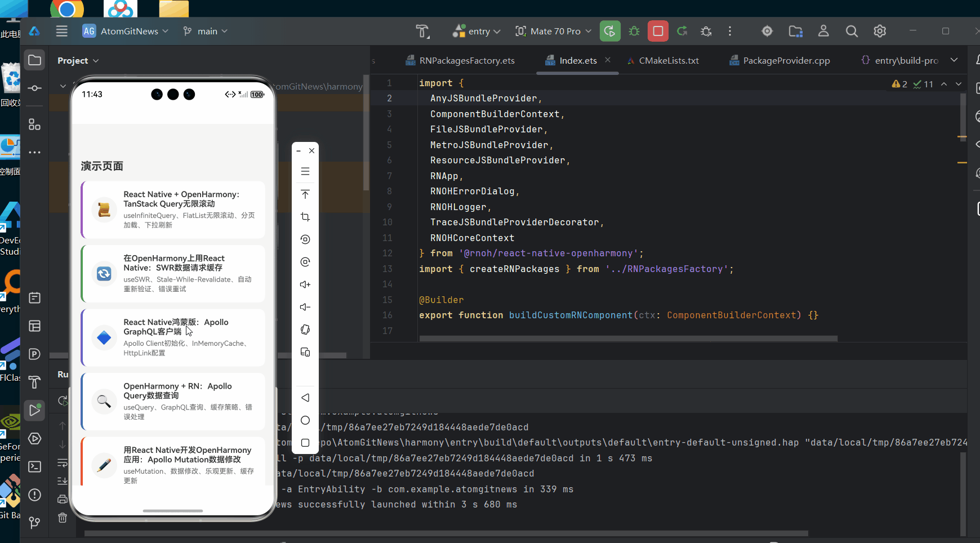Switch to PackageProvider.cpp tab
Viewport: 980px width, 543px height.
pos(780,60)
